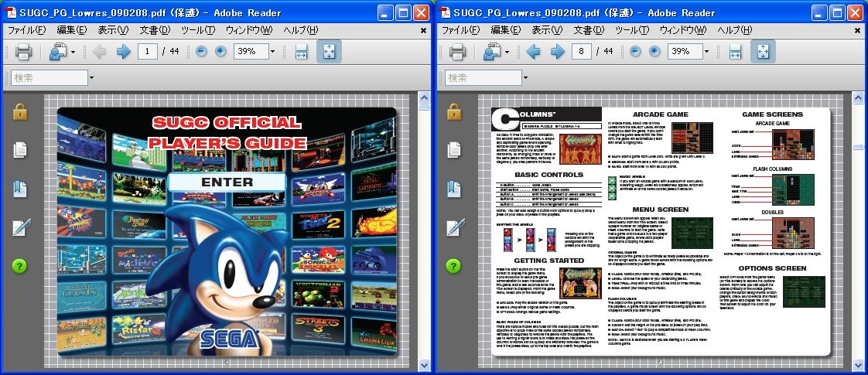Fit page width icon in left window
This screenshot has width=868, height=375.
click(301, 52)
